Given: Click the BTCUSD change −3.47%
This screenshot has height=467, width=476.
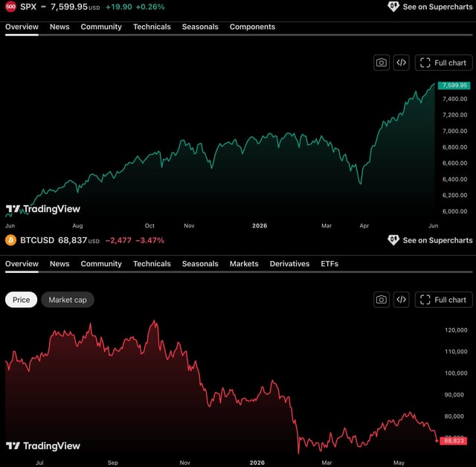Looking at the screenshot, I should click(149, 240).
